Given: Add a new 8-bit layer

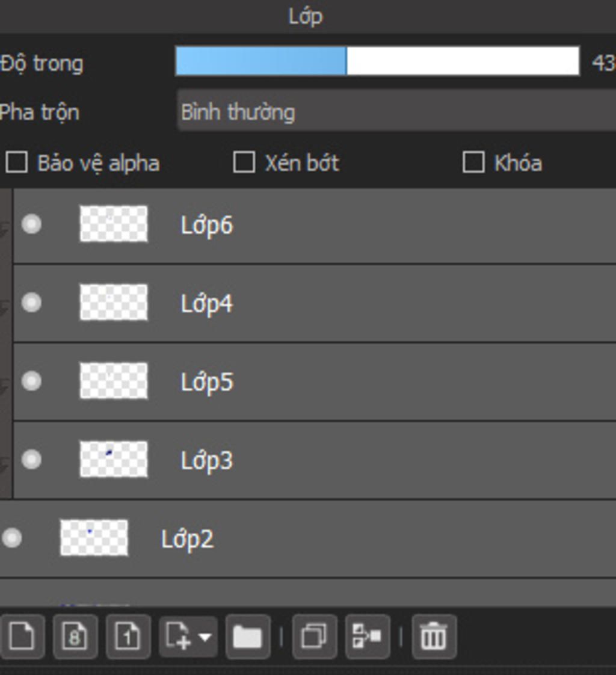Looking at the screenshot, I should tap(75, 636).
